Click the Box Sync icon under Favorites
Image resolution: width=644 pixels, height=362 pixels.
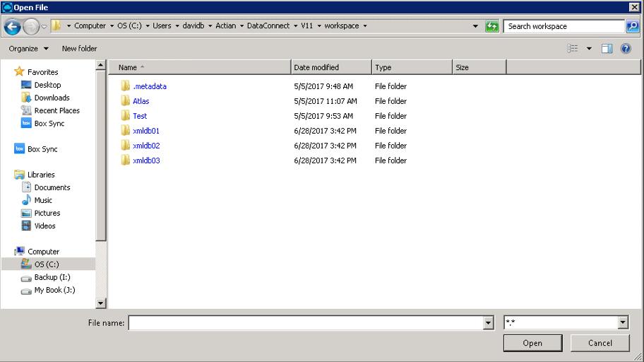point(26,124)
